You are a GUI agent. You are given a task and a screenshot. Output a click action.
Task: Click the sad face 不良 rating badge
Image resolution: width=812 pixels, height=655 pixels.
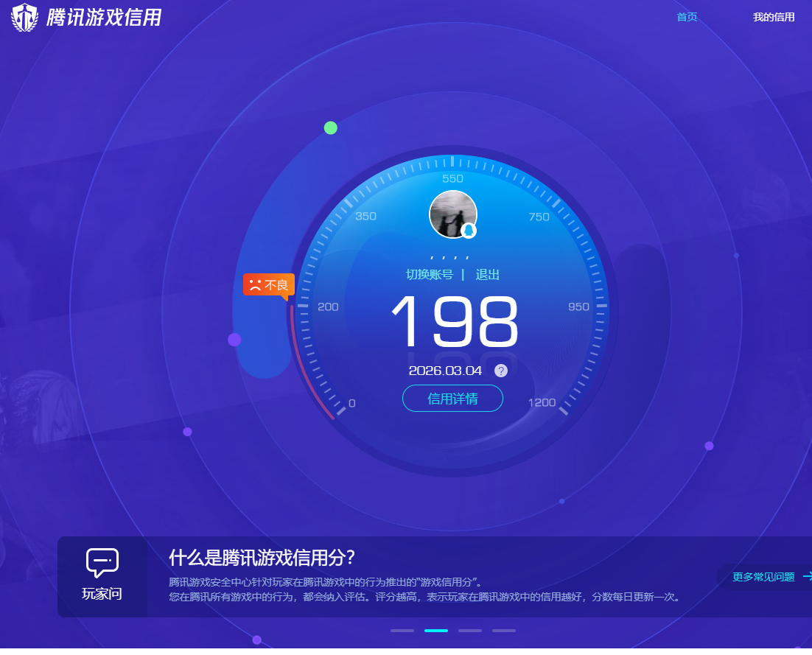tap(269, 284)
